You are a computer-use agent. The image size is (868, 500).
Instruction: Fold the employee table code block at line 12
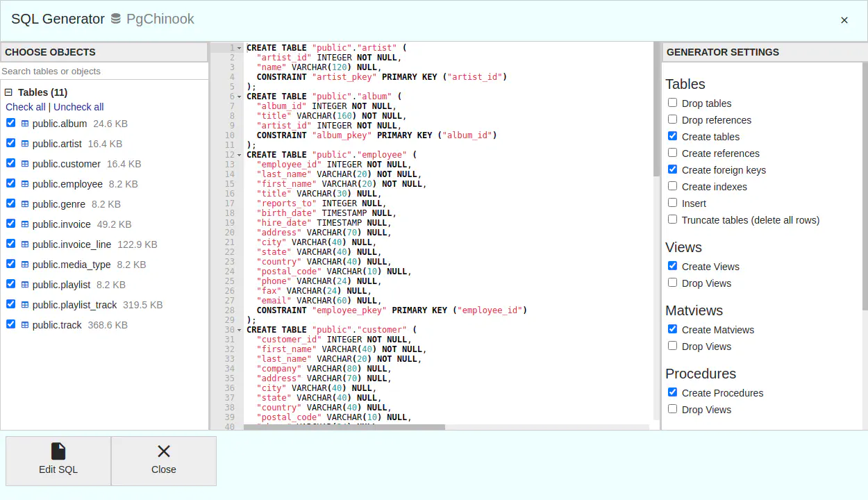coord(240,155)
